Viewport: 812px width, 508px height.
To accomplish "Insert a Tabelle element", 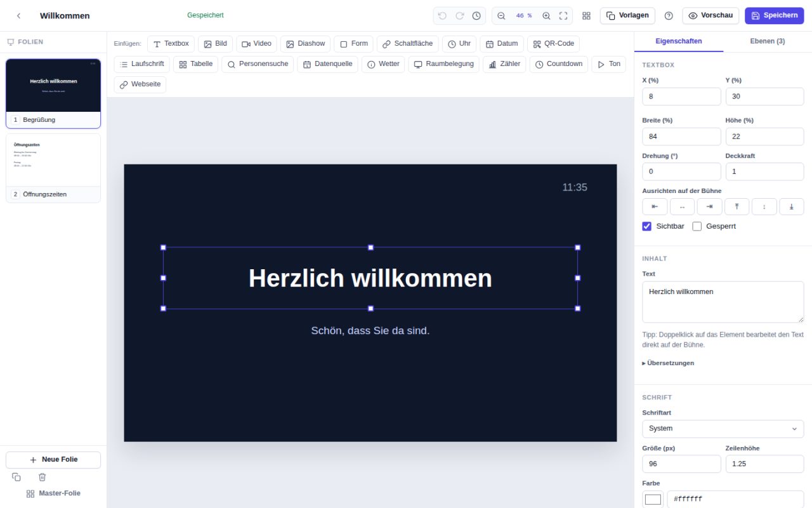I will (x=195, y=64).
